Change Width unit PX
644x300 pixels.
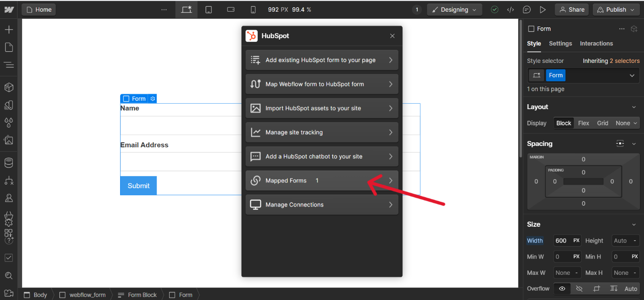click(576, 241)
